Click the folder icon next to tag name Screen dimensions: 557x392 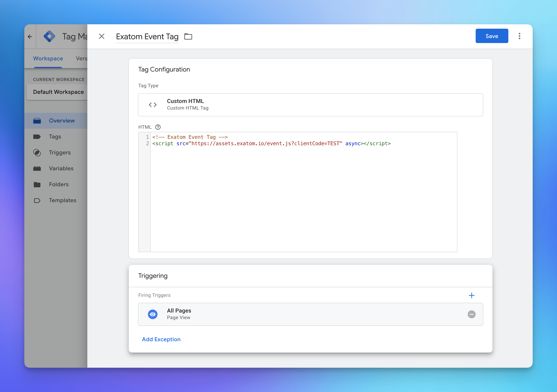tap(188, 37)
